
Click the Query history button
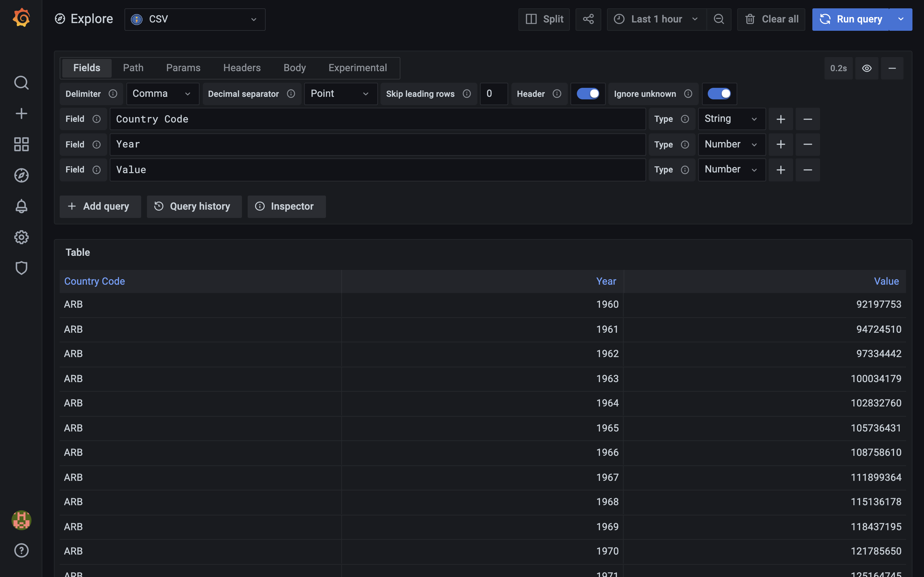click(194, 206)
